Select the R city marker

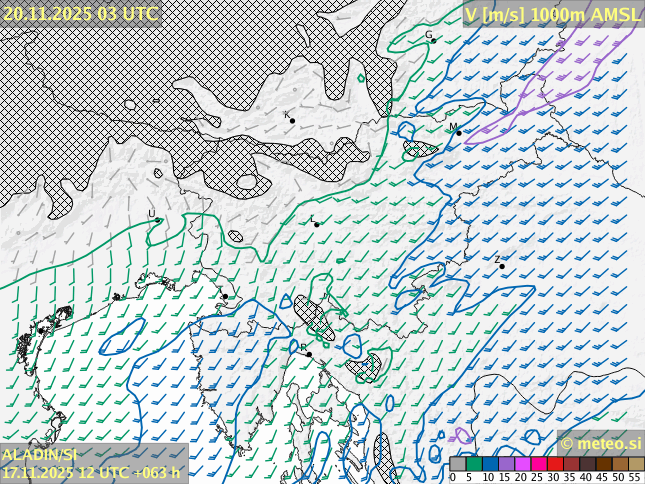[309, 354]
